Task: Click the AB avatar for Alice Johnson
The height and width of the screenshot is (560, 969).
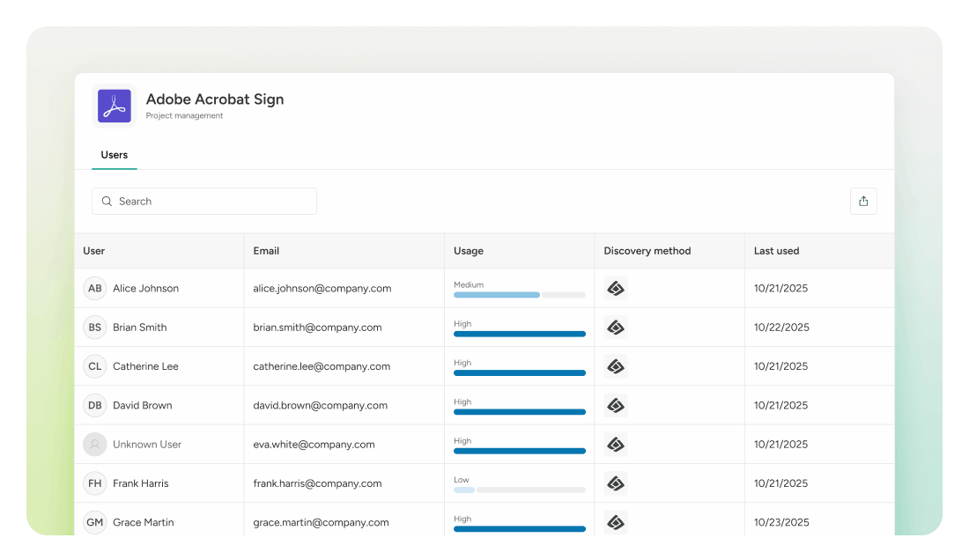Action: click(x=95, y=289)
